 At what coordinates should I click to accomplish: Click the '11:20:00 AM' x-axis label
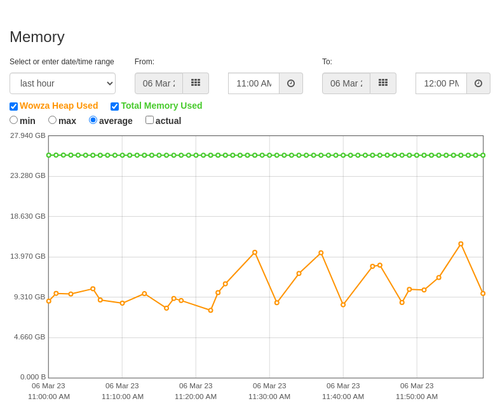coord(196,397)
